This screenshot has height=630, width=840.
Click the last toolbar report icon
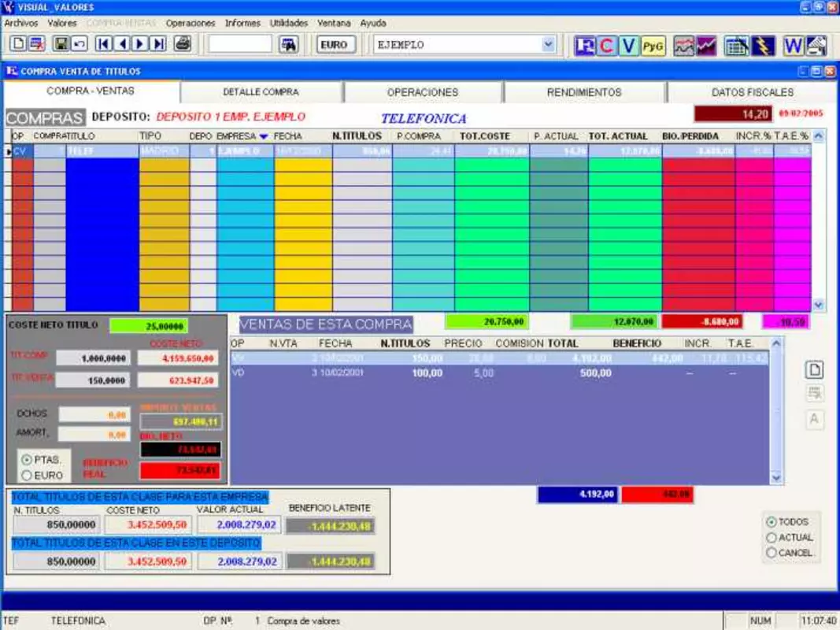[x=816, y=46]
